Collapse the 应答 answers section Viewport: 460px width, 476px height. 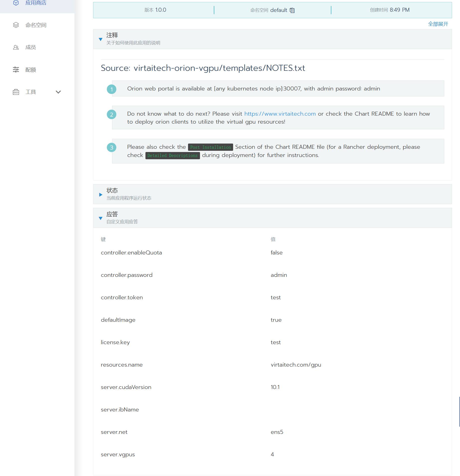click(x=101, y=218)
